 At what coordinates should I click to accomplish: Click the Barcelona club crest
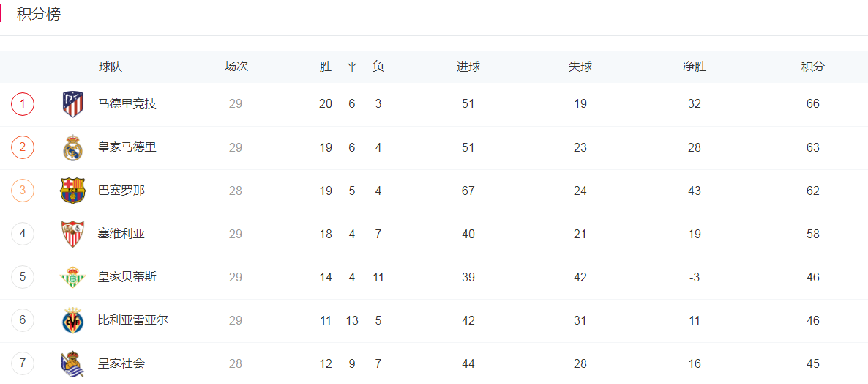[x=72, y=191]
